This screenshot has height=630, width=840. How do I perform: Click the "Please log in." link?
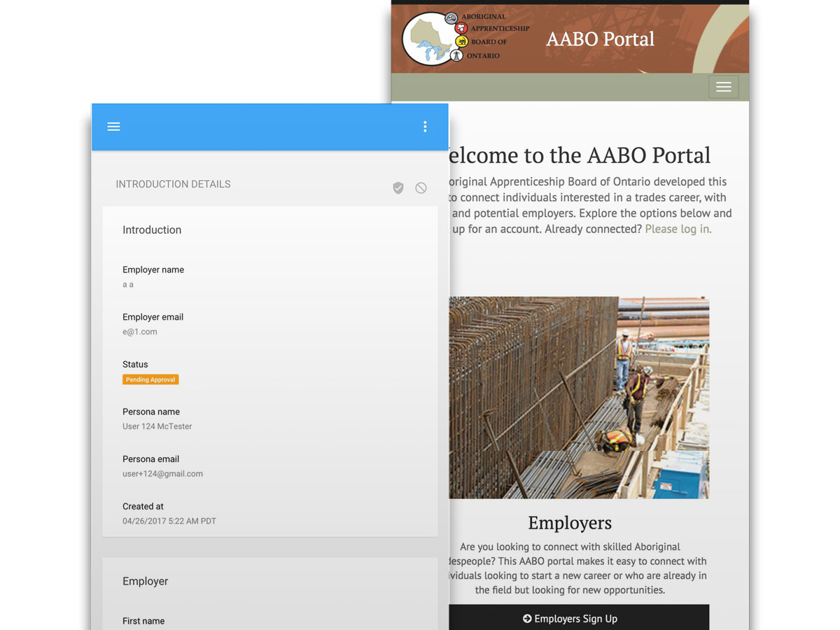pos(678,229)
